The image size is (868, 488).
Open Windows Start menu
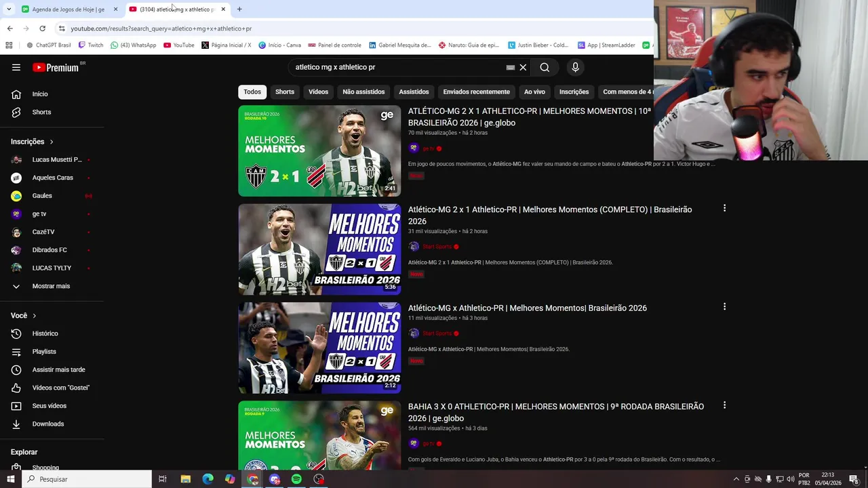click(x=10, y=479)
